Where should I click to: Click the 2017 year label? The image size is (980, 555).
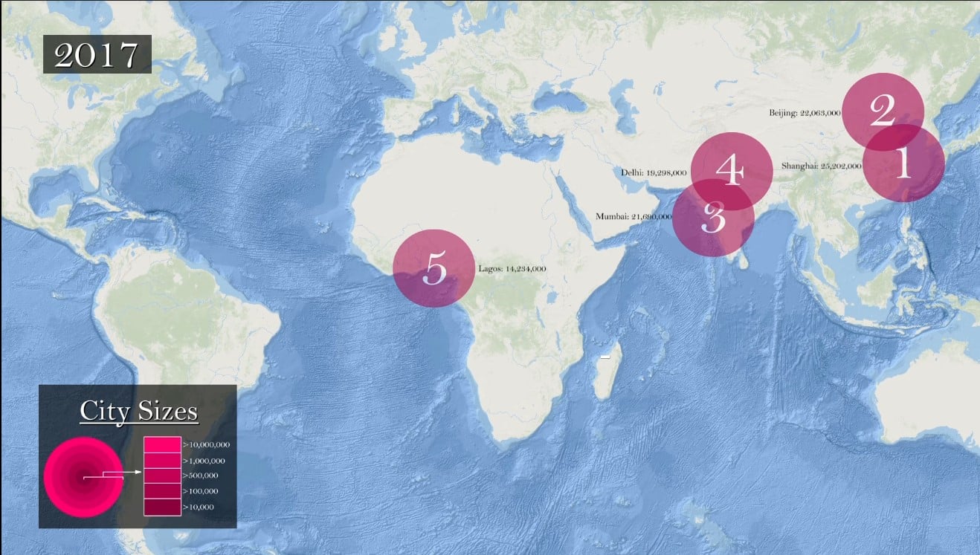(x=97, y=55)
